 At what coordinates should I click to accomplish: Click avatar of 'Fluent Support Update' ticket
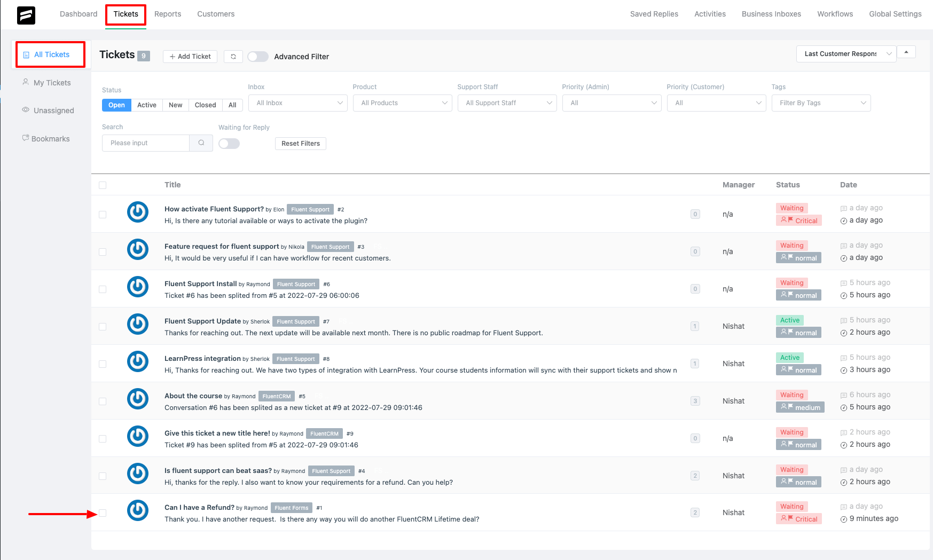tap(138, 324)
